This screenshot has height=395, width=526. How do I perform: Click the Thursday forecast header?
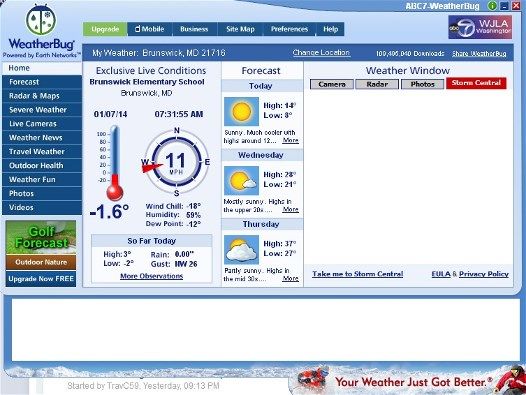262,224
